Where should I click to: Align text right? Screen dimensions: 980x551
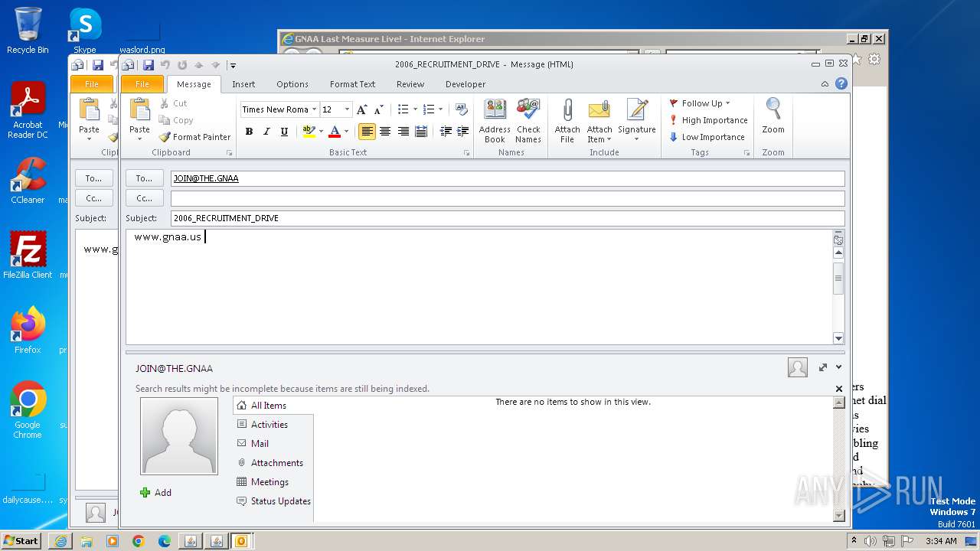click(x=403, y=132)
